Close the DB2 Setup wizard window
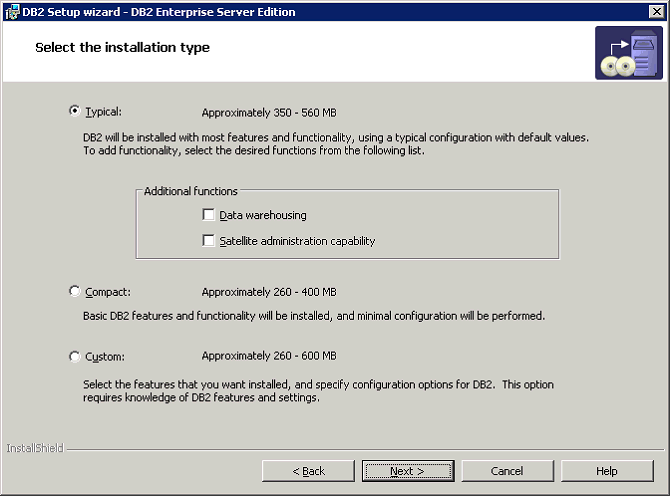671x497 pixels. 656,12
